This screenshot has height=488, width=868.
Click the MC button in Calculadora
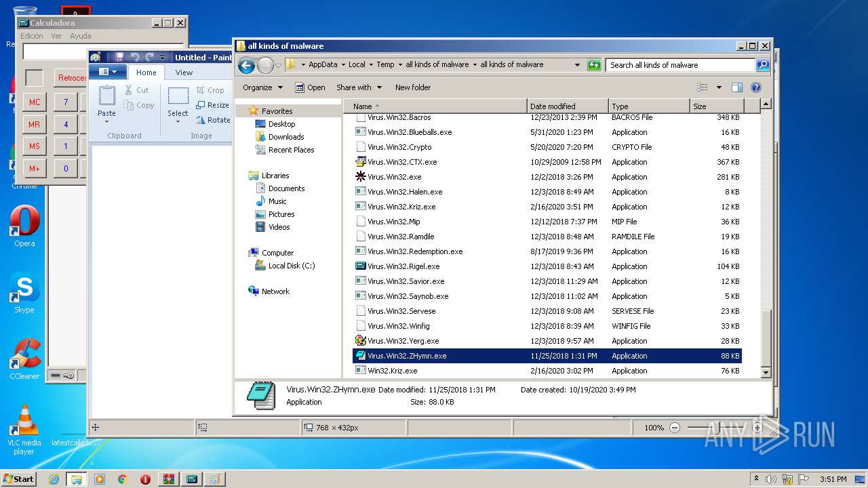point(34,102)
